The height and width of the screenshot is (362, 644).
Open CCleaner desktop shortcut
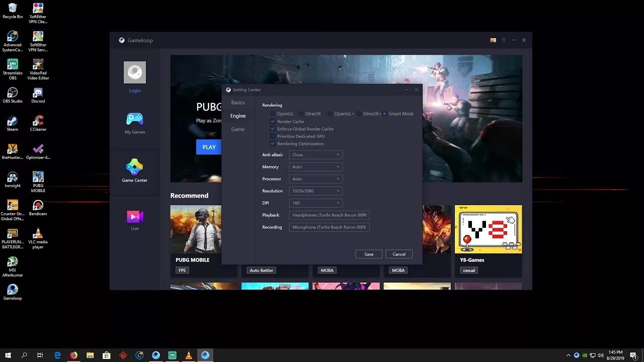[x=38, y=123]
